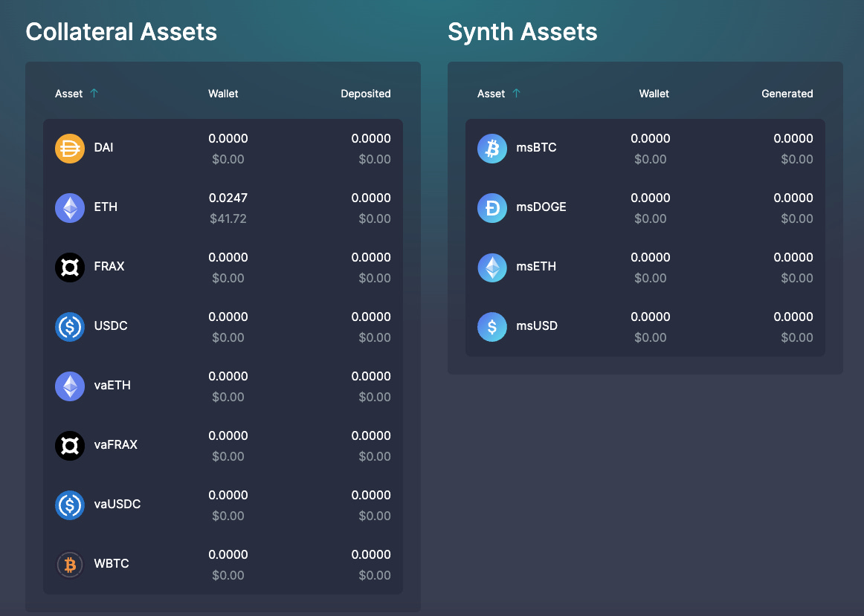Click msDOGE generated amount 0.0000

coord(793,198)
